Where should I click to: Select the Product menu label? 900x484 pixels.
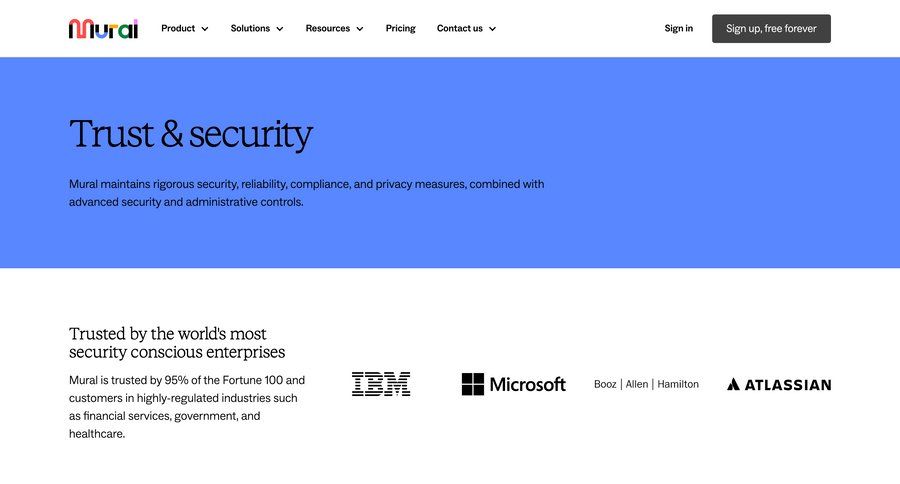(178, 29)
